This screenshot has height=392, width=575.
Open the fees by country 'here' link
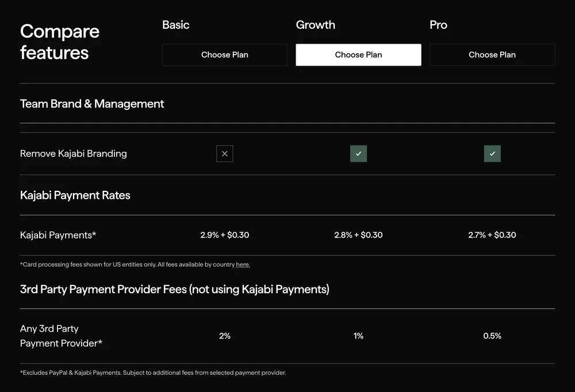(x=243, y=264)
